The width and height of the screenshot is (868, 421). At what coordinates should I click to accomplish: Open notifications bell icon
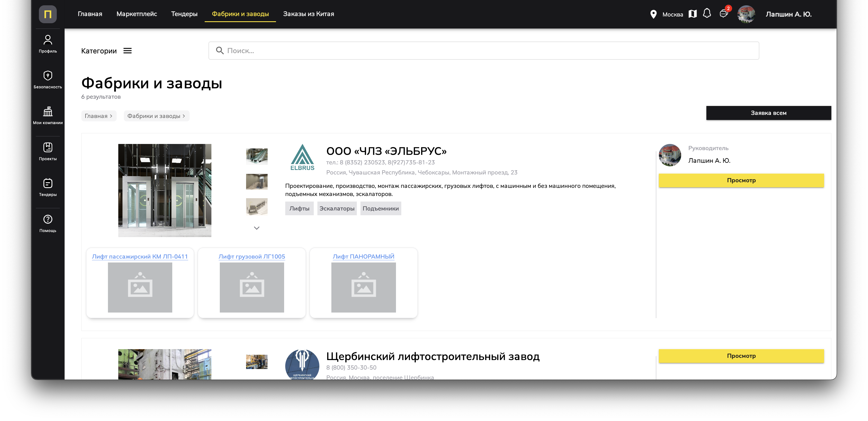point(707,13)
